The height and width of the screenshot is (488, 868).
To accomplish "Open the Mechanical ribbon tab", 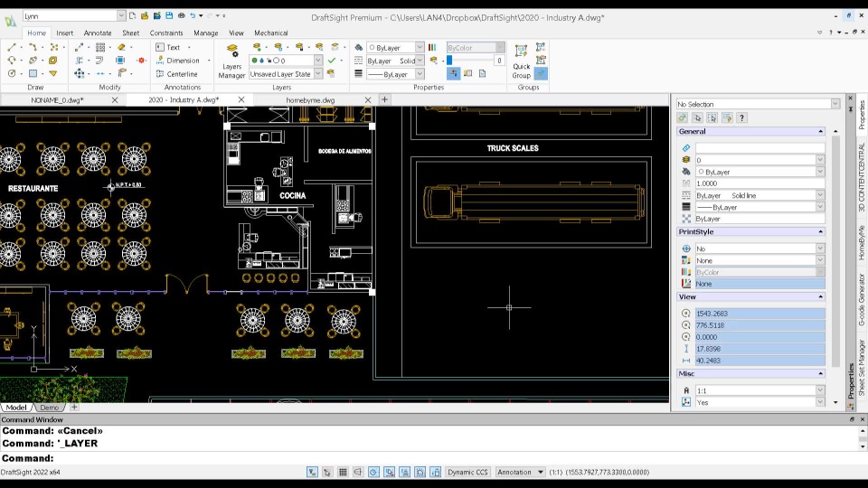I will (x=270, y=33).
